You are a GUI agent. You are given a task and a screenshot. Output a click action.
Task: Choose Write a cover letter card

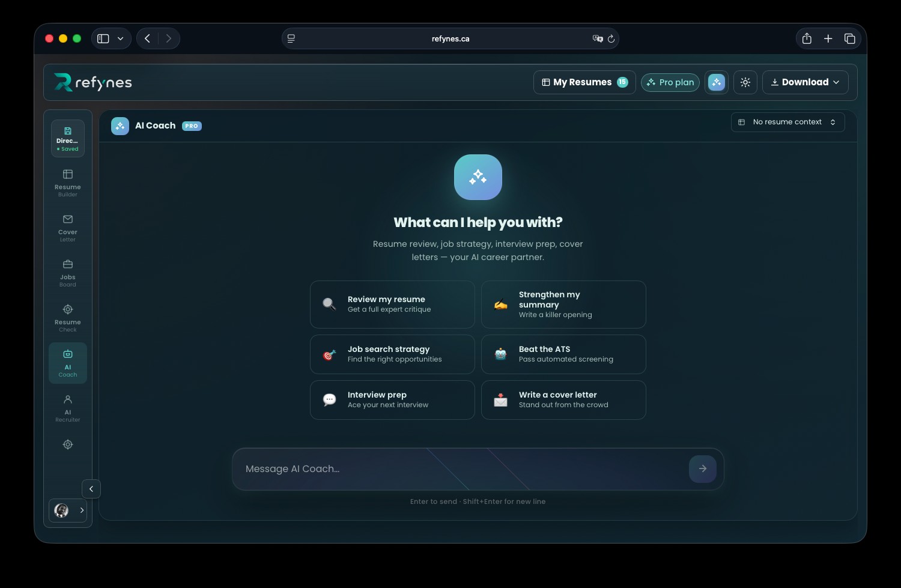(x=563, y=400)
